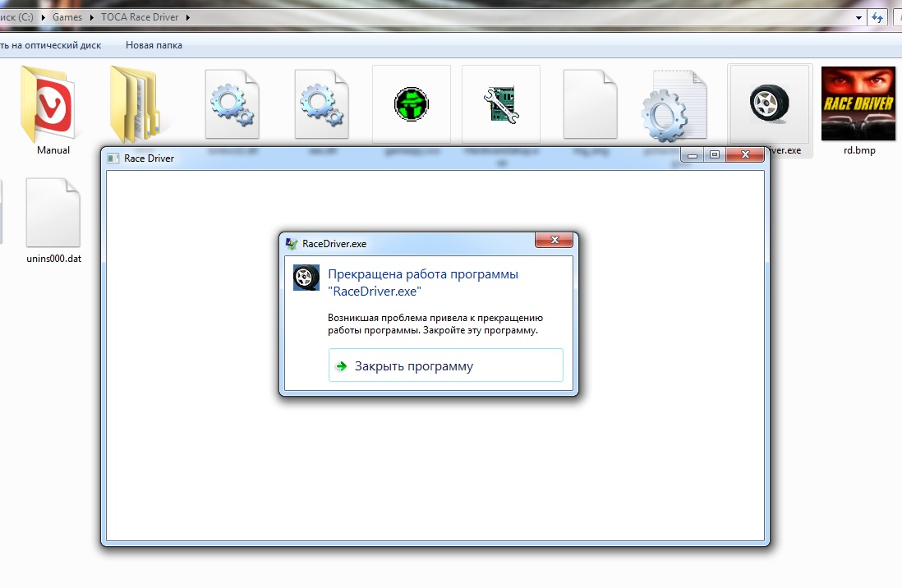The width and height of the screenshot is (902, 588).
Task: Click Новая папка in the Explorer toolbar
Action: point(154,45)
